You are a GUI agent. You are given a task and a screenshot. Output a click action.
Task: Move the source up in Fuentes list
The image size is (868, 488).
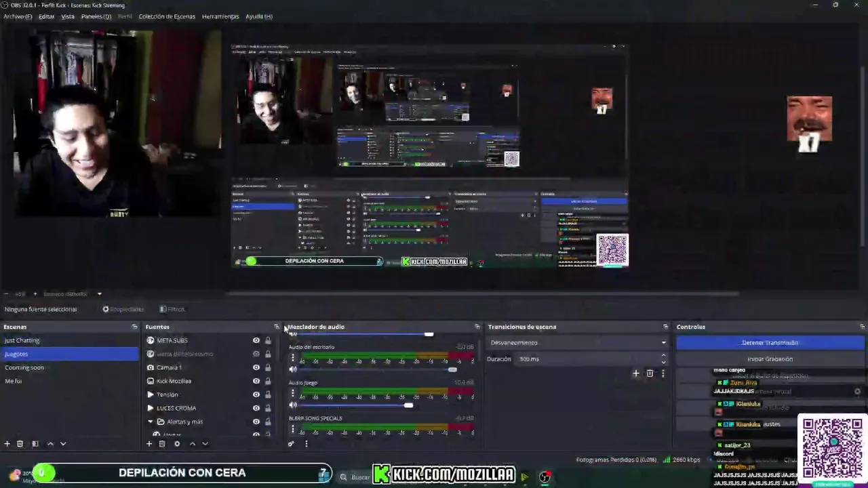click(x=193, y=444)
